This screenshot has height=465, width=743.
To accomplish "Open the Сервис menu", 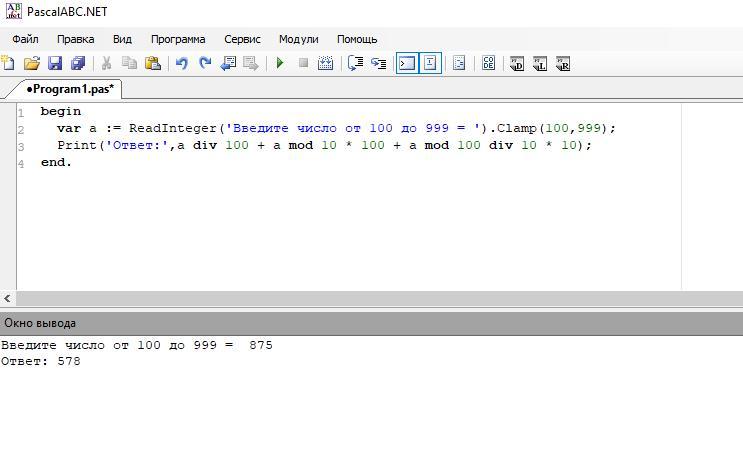I will (242, 39).
